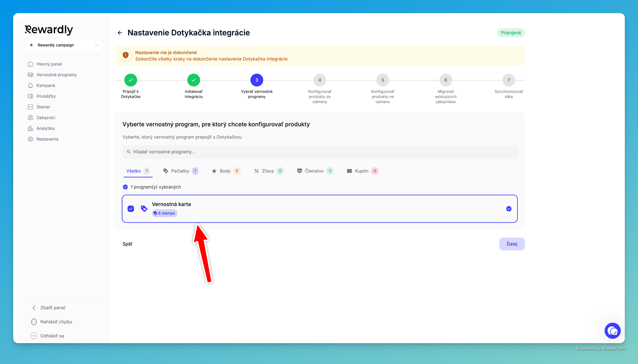
Task: Click the back arrow next to page title
Action: 120,33
